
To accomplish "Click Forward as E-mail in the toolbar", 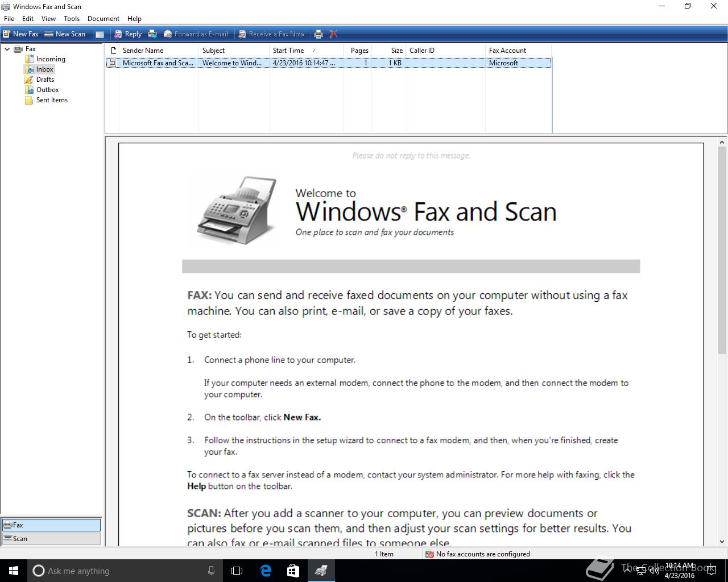I will (196, 34).
